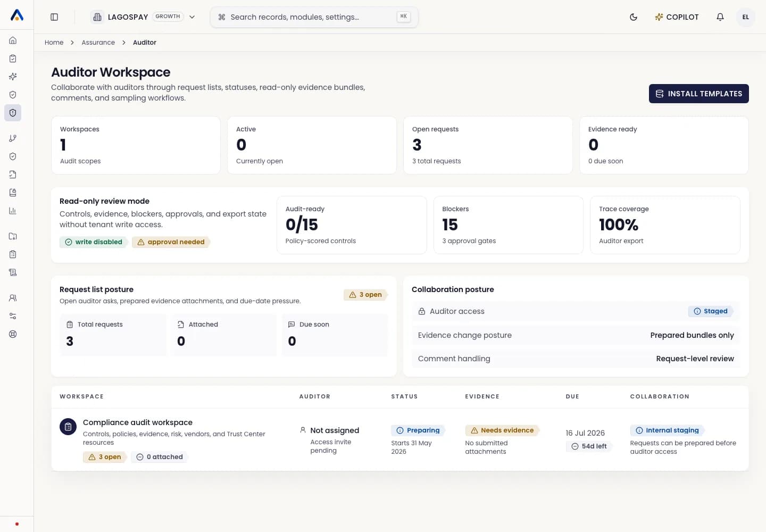
Task: Open the Active stat card
Action: pyautogui.click(x=312, y=145)
